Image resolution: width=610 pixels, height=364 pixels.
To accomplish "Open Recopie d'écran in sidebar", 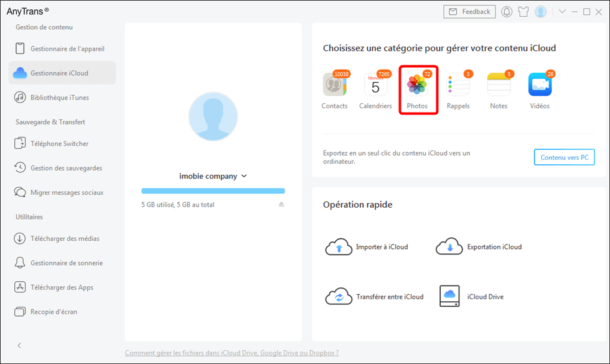I will tap(62, 312).
